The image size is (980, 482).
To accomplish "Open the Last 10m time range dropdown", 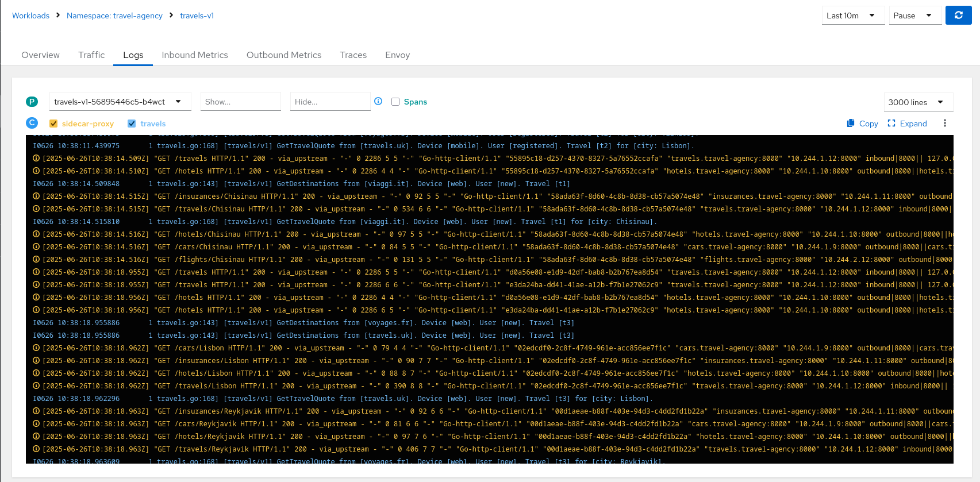I will 852,16.
